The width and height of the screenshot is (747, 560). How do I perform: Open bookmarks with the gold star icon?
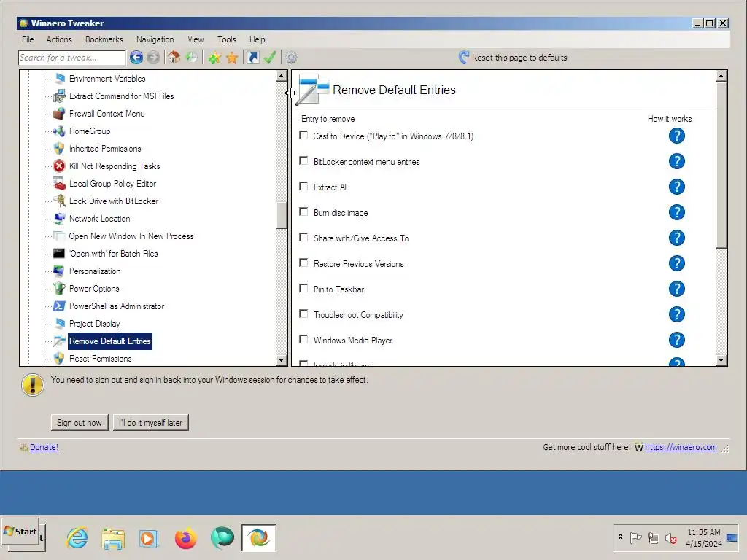click(232, 58)
